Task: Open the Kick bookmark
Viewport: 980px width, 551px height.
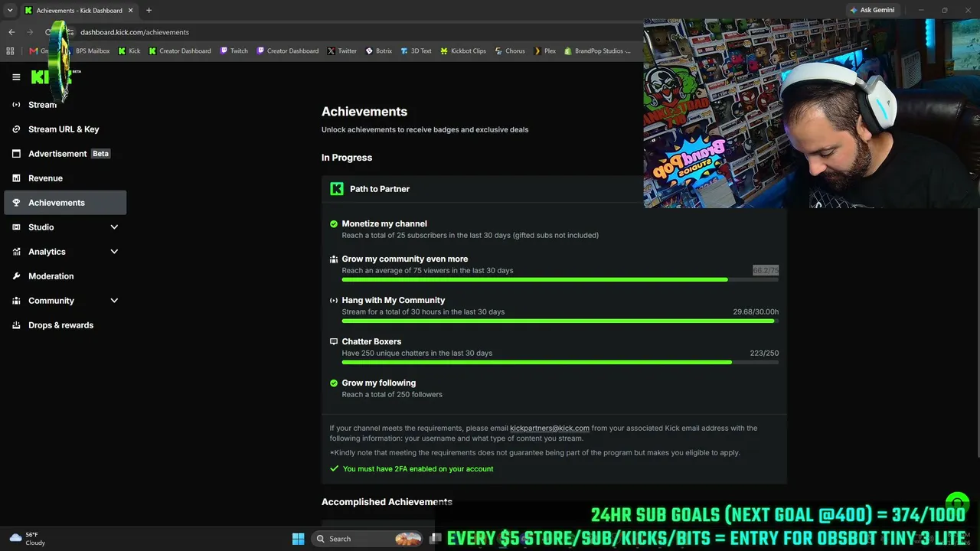Action: [129, 51]
